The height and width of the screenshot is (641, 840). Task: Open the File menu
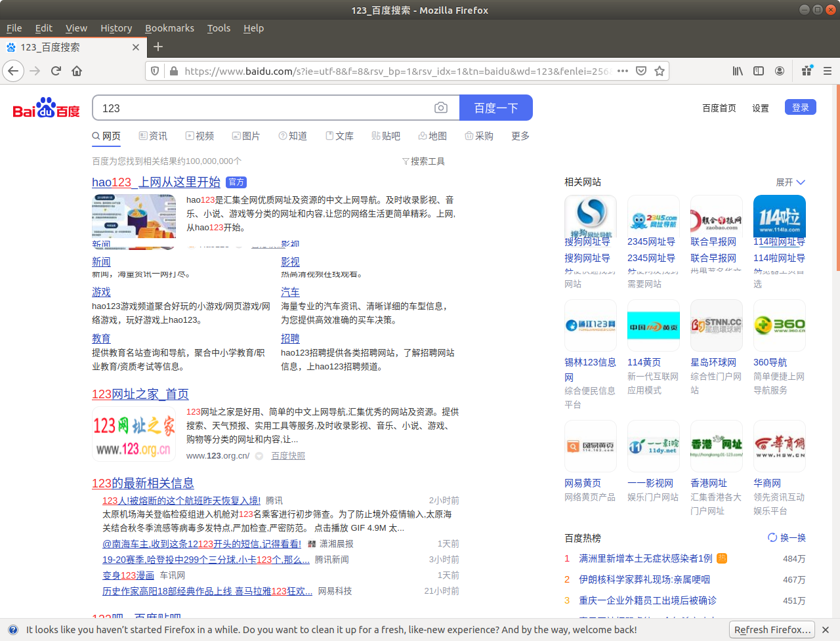[14, 28]
